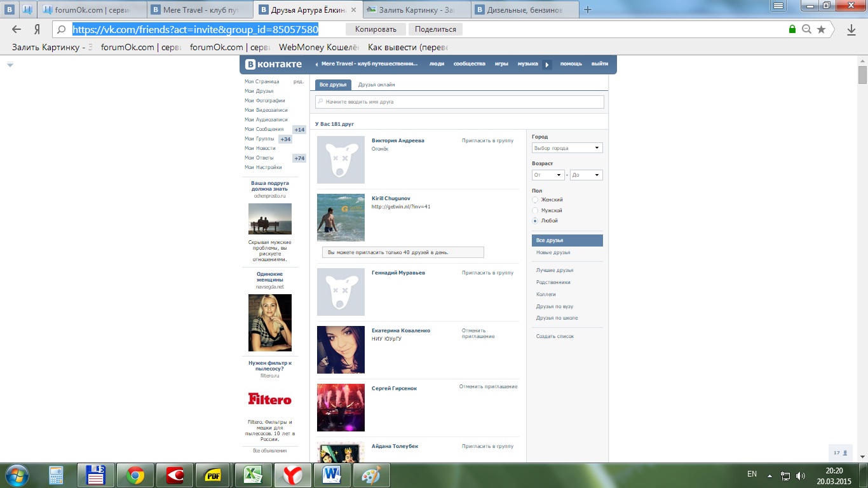Select the 'Лучшие друзья' list
This screenshot has width=868, height=488.
coord(555,270)
